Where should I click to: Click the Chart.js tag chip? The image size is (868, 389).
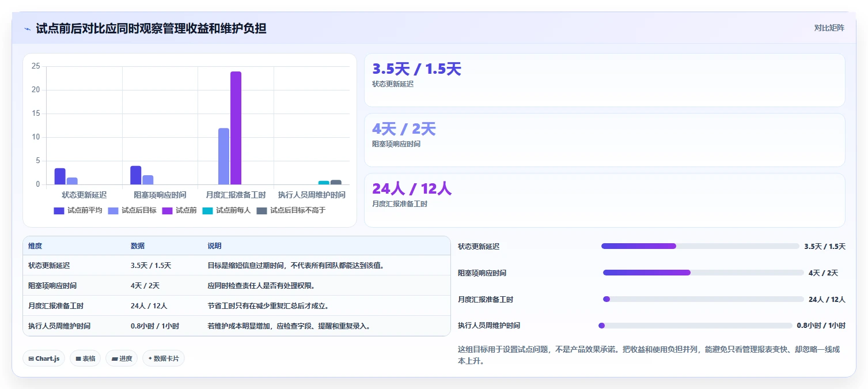44,358
